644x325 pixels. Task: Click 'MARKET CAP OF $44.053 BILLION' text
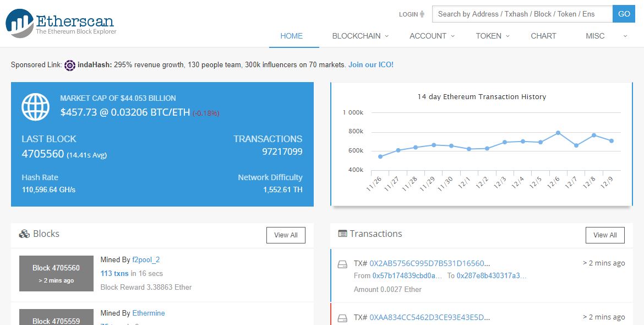(x=118, y=98)
